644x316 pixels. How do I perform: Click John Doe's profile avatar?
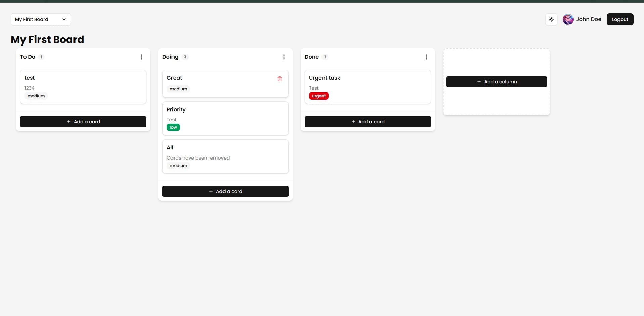(568, 19)
